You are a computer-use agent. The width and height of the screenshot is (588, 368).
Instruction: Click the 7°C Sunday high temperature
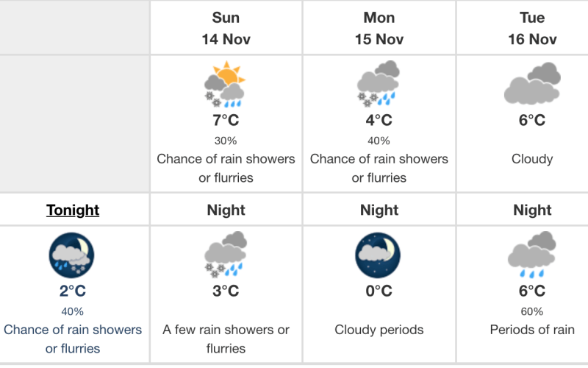pos(226,120)
